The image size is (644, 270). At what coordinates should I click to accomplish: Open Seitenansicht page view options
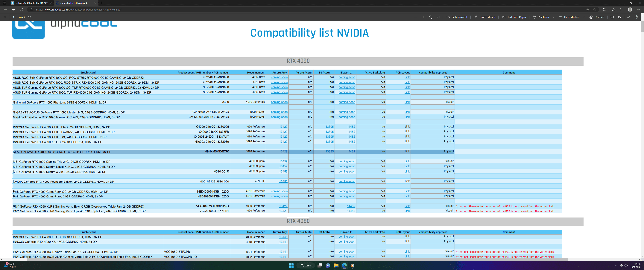click(457, 17)
